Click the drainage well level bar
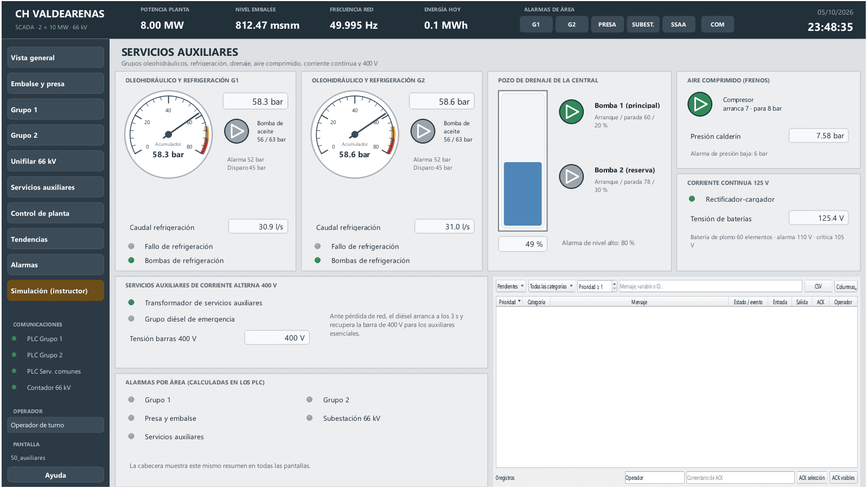This screenshot has width=868, height=488. tap(523, 160)
